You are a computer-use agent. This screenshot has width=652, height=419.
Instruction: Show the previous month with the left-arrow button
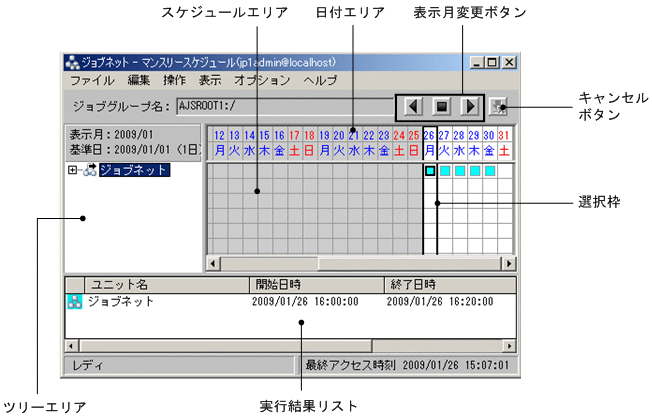pyautogui.click(x=413, y=107)
